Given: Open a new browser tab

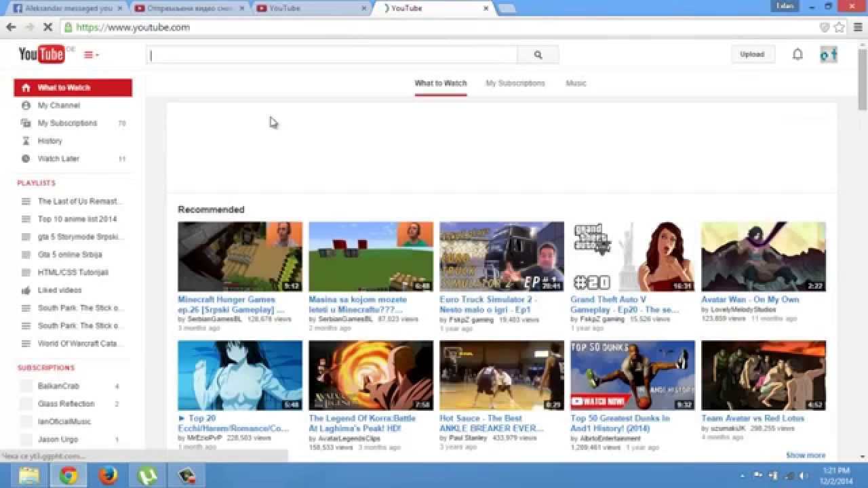Looking at the screenshot, I should (x=507, y=8).
